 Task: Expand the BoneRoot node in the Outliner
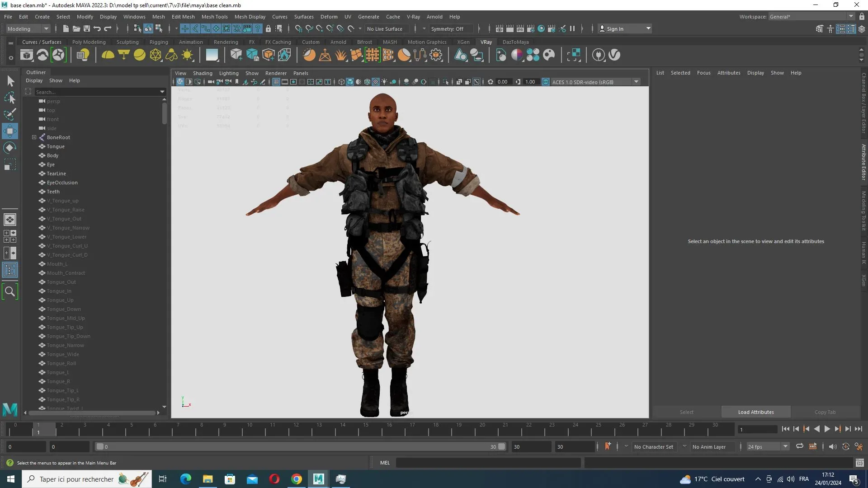click(33, 137)
